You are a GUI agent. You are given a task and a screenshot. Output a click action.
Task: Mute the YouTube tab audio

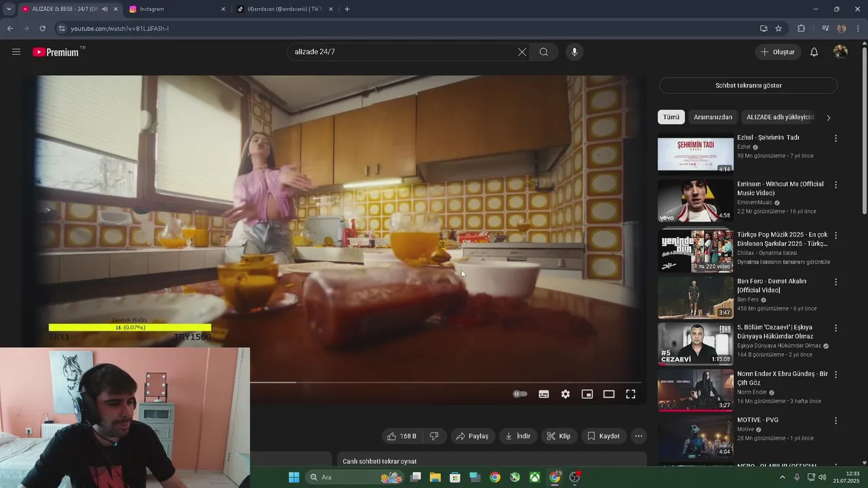(x=104, y=9)
